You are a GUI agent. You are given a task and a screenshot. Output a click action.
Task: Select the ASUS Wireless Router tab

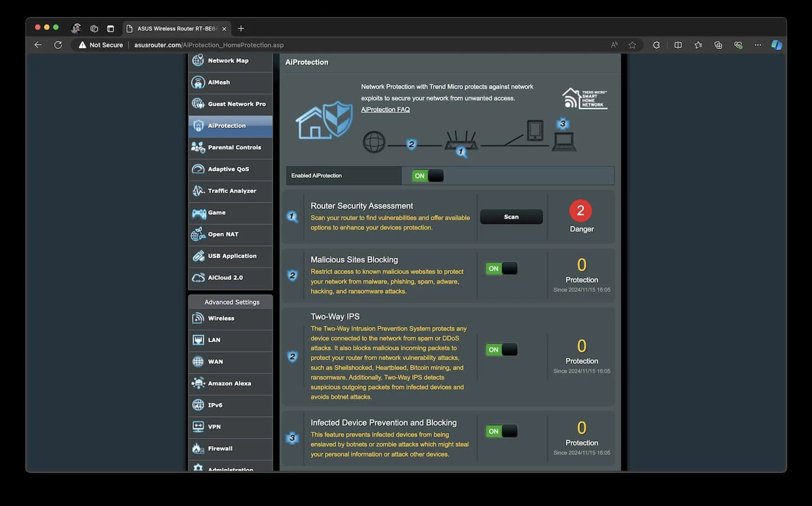pyautogui.click(x=177, y=29)
